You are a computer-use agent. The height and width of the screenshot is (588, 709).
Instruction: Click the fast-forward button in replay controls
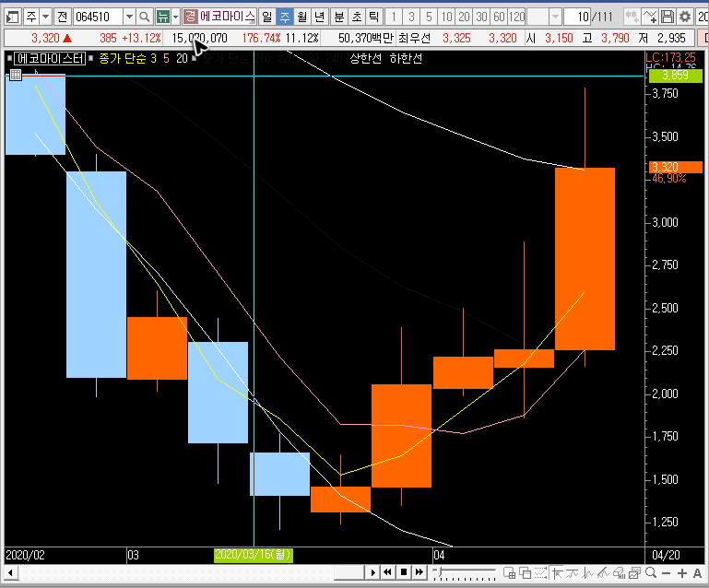pyautogui.click(x=419, y=572)
